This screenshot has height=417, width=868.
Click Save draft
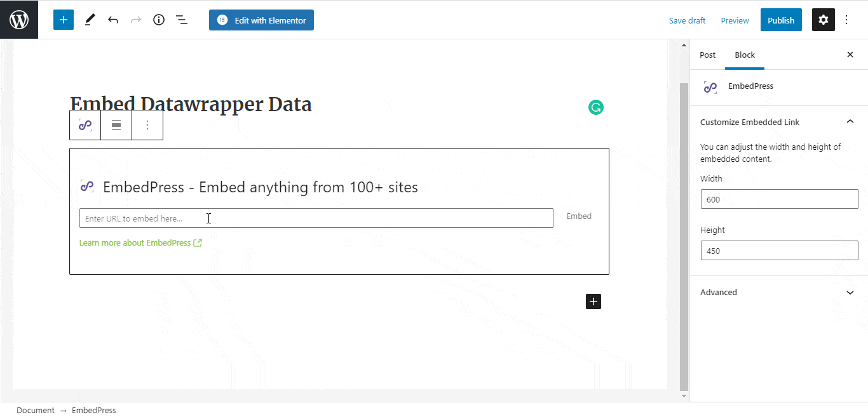(687, 20)
